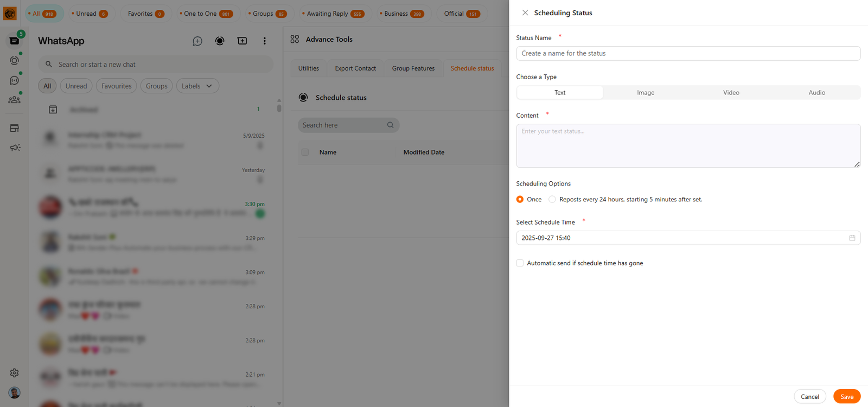Open chats icon with badge 5 in sidebar
The height and width of the screenshot is (407, 868).
point(15,41)
